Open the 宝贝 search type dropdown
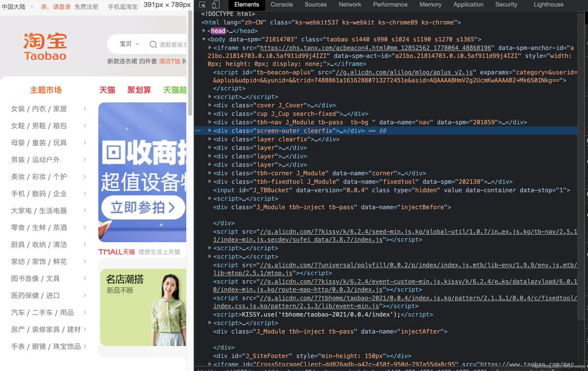The image size is (588, 371). (129, 44)
